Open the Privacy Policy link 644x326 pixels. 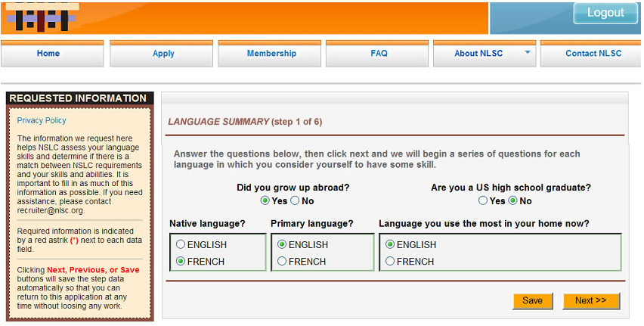coord(42,120)
